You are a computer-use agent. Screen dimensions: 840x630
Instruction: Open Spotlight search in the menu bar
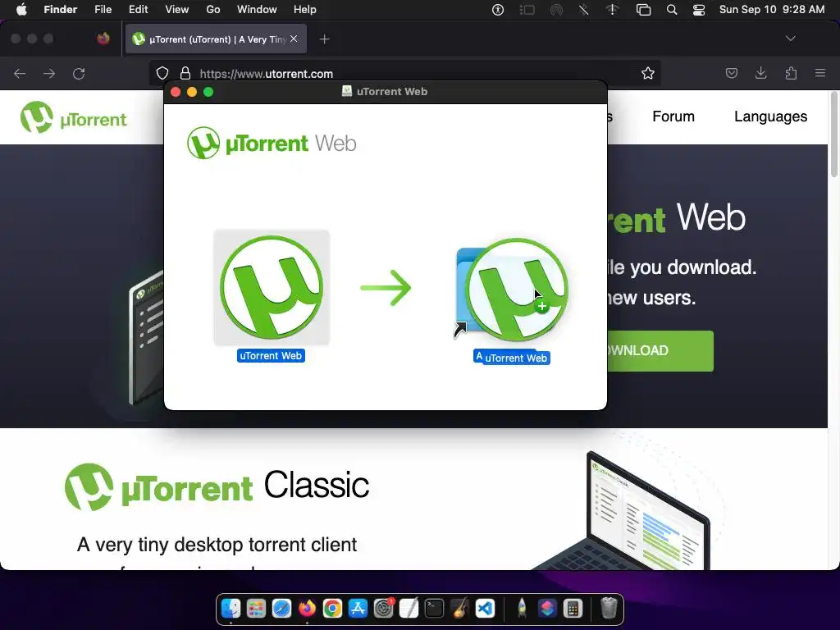672,10
